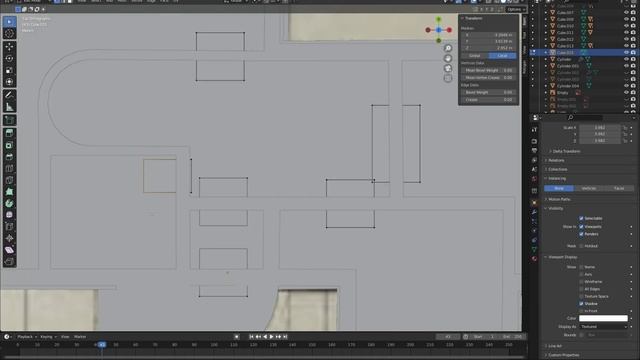Collapse the Instancing panel
Image resolution: width=640 pixels, height=360 pixels.
557,178
